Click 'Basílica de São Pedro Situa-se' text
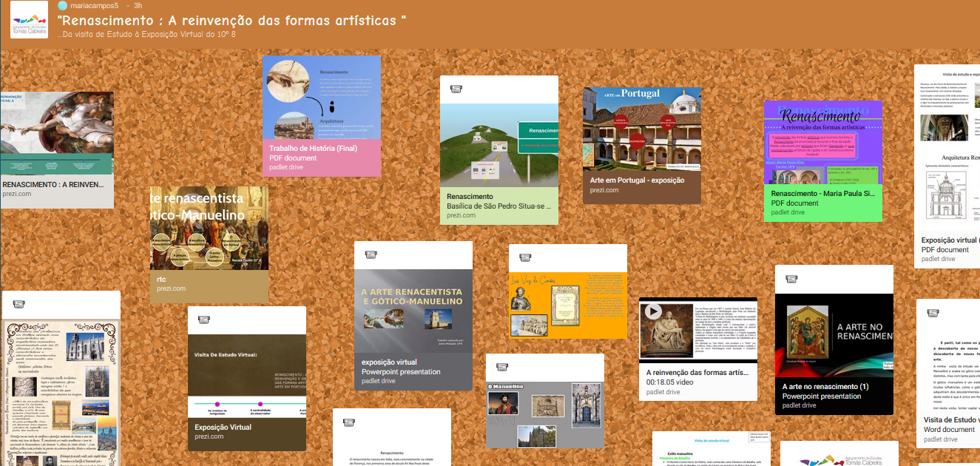The height and width of the screenshot is (466, 980). tap(499, 206)
